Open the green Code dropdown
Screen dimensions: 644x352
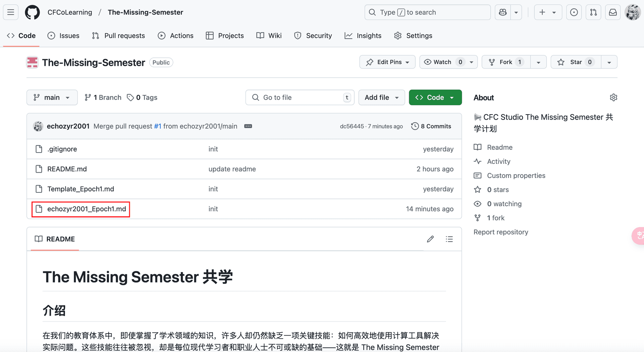[435, 97]
